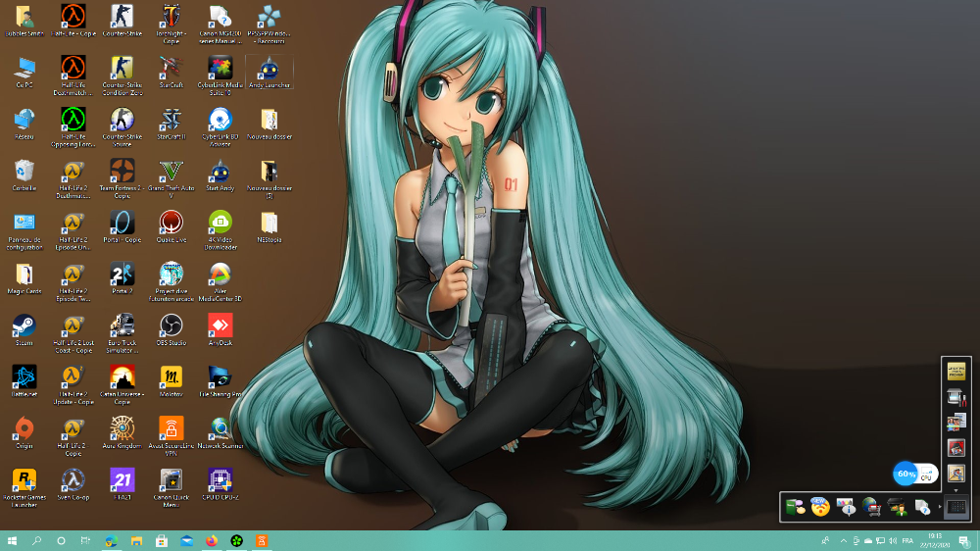Open the ink levels info icon in Canon menu

(x=846, y=507)
